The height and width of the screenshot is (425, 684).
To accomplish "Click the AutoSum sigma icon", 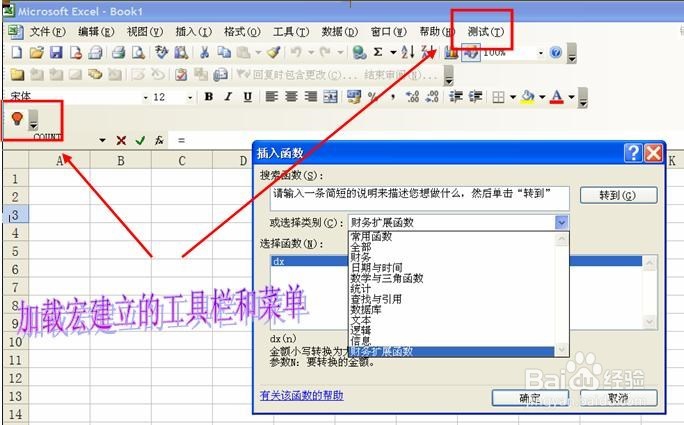I will (x=378, y=52).
